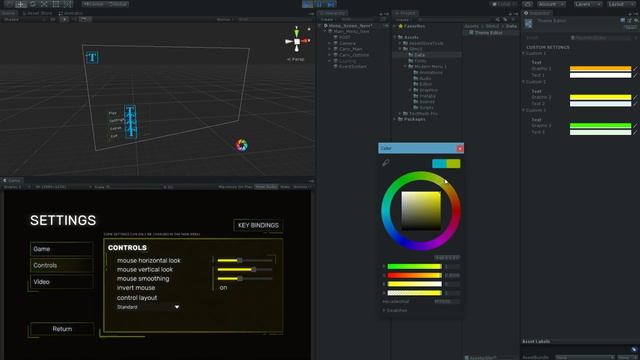Select the Camera object in Hierarchy
The width and height of the screenshot is (640, 360).
pyautogui.click(x=347, y=43)
